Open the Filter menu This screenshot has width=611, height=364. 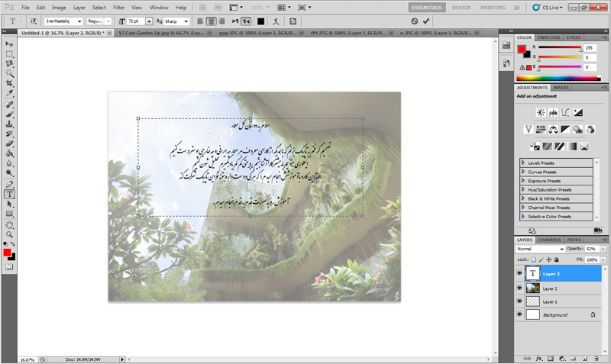(118, 7)
